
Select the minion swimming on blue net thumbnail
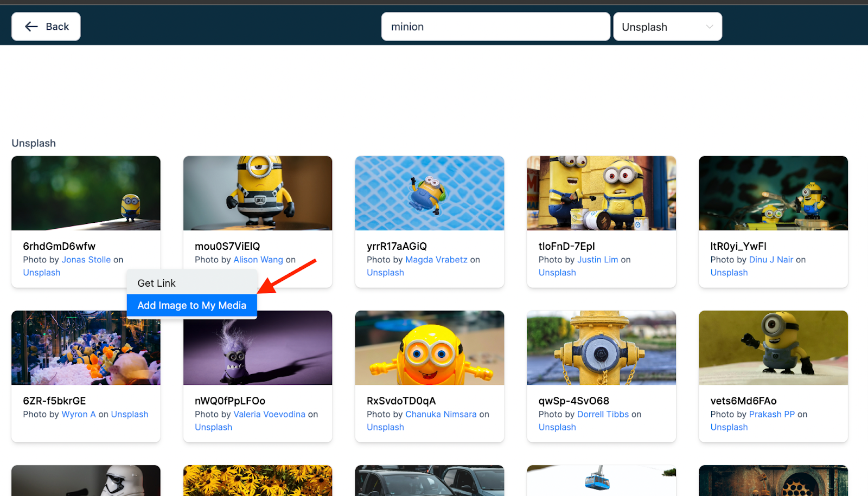pos(429,193)
